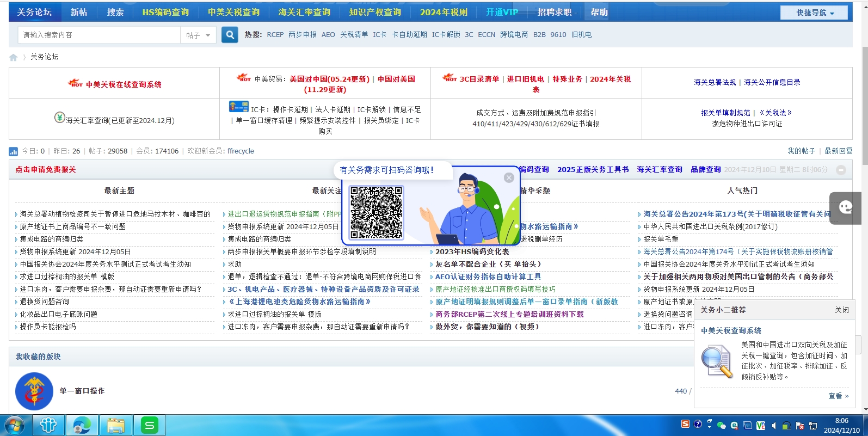
Task: Open the 招聘求职 nav tab
Action: pyautogui.click(x=555, y=12)
